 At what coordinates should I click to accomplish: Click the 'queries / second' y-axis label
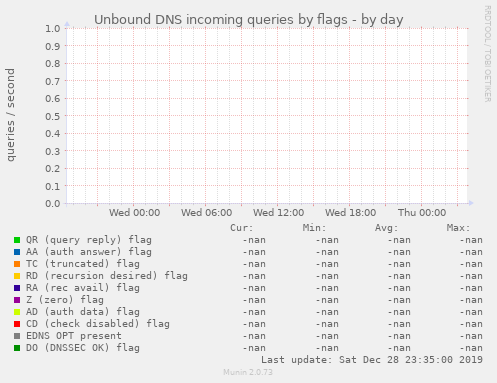click(x=10, y=115)
